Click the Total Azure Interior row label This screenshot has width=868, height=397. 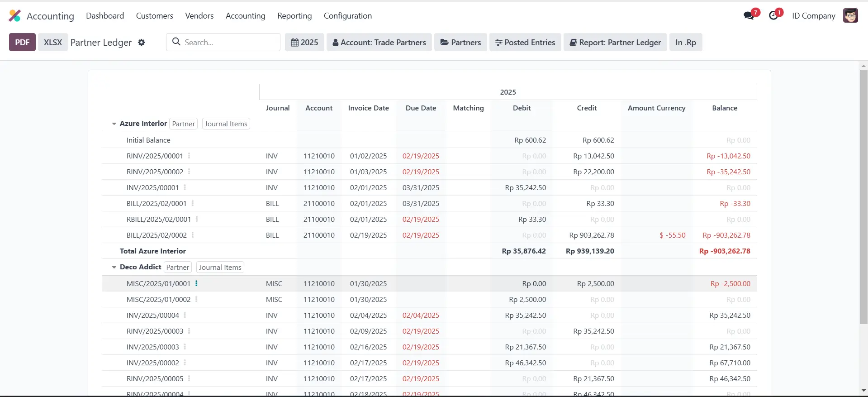click(153, 251)
